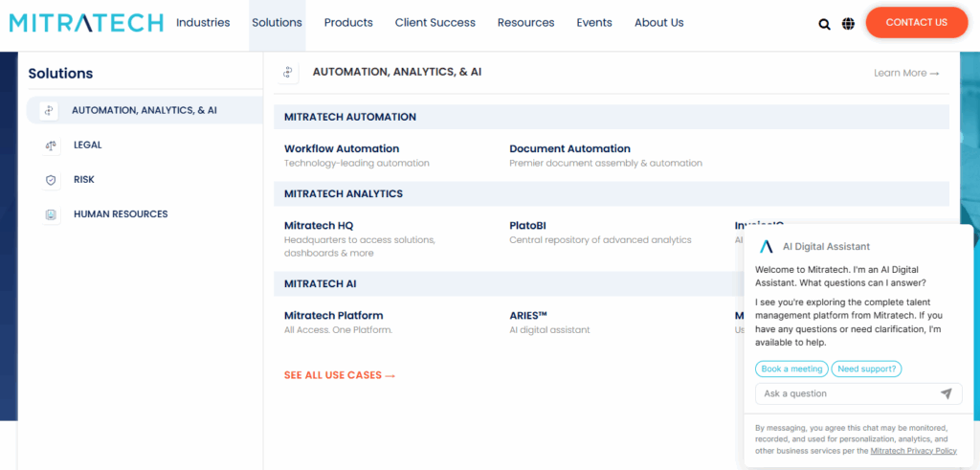The image size is (980, 470).
Task: Open PlatoBI link
Action: (527, 226)
